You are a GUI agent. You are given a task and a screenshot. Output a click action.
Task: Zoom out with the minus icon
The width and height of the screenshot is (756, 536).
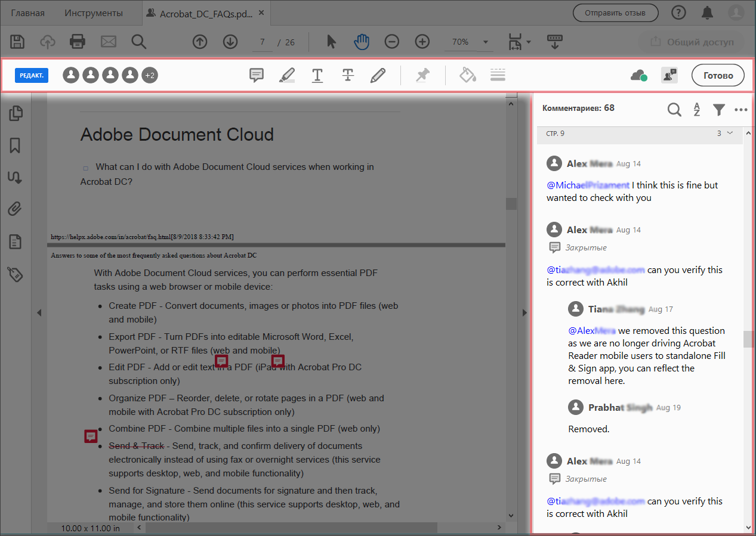[391, 42]
